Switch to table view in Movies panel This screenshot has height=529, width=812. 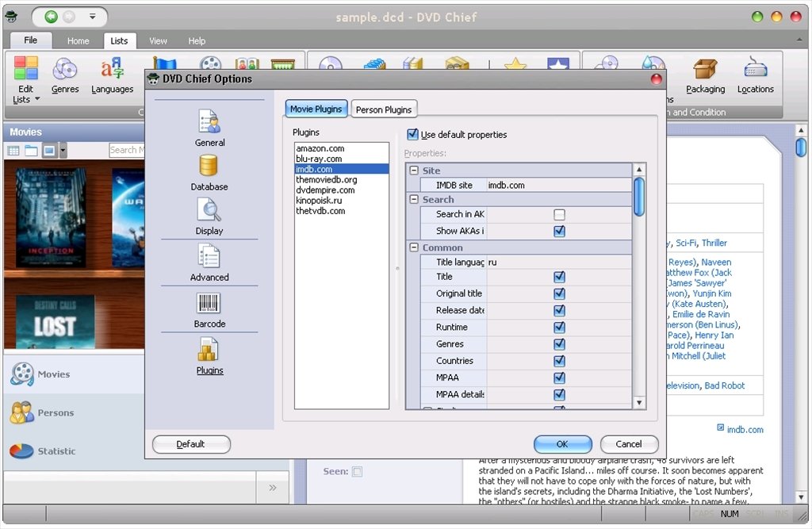(13, 151)
